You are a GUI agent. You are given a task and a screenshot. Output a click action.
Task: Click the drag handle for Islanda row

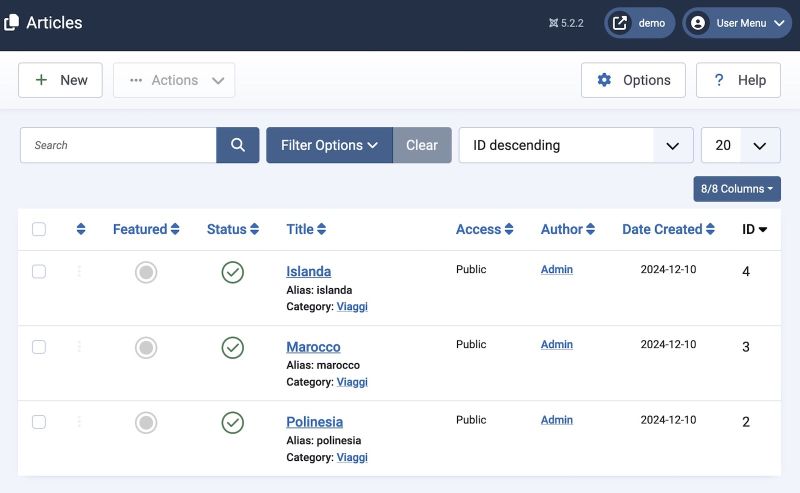(80, 272)
